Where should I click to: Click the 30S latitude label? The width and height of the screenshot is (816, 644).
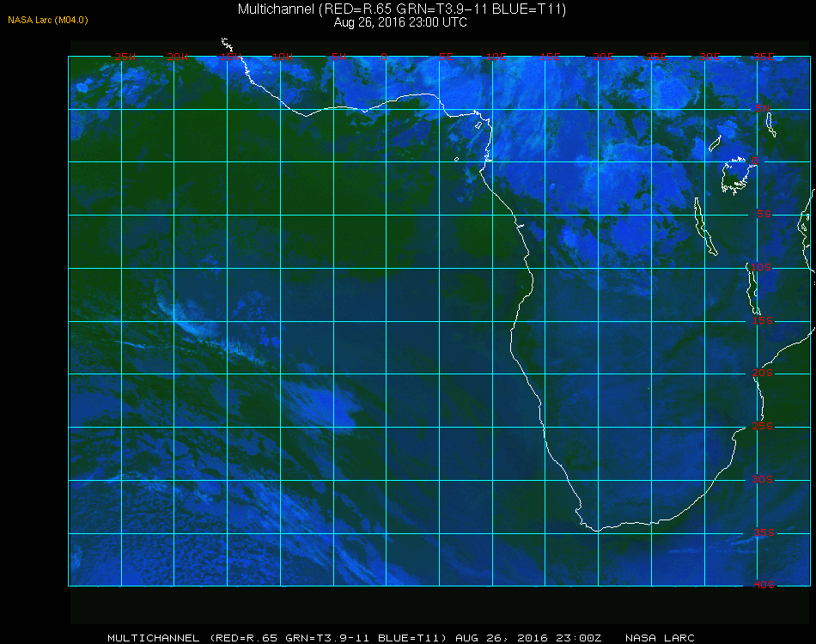coord(763,479)
